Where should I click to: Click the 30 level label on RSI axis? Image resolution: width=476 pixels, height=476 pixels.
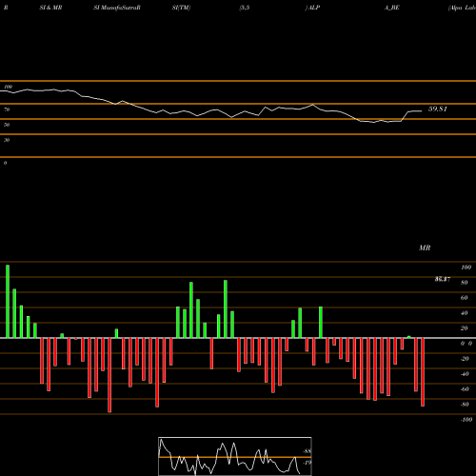pyautogui.click(x=7, y=140)
